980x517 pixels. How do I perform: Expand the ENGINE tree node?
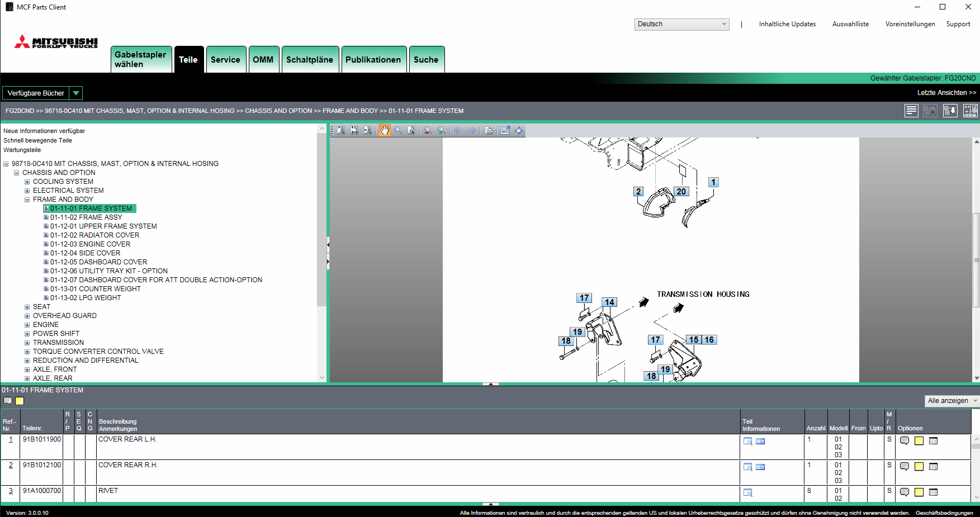click(27, 325)
